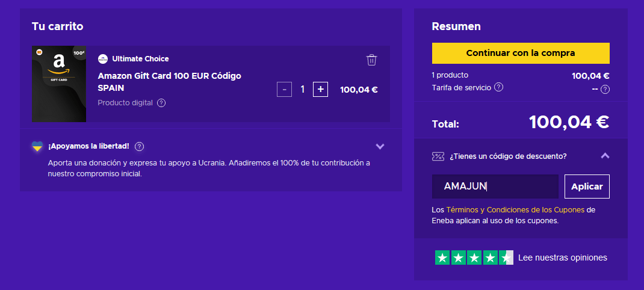
Task: Click the Ultimate Choice seller logo
Action: (103, 59)
